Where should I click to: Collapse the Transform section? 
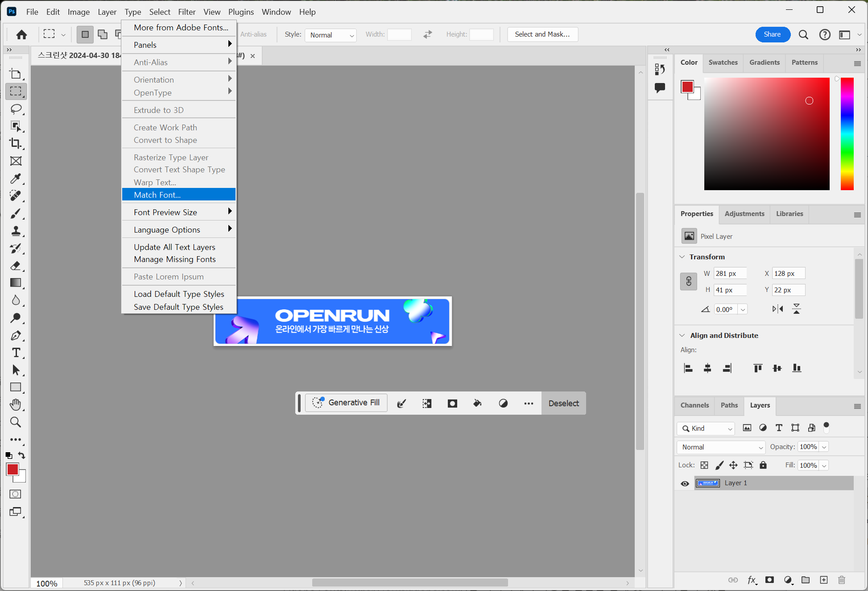pos(682,257)
